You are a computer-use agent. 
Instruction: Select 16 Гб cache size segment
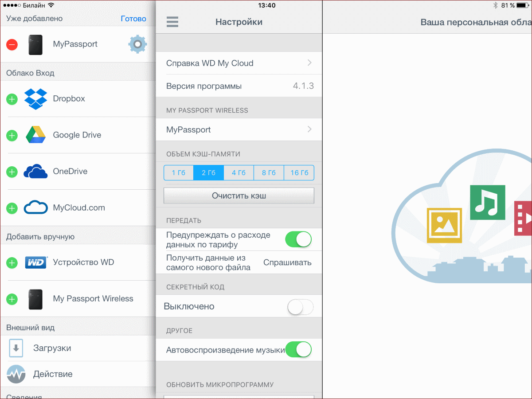click(x=299, y=173)
